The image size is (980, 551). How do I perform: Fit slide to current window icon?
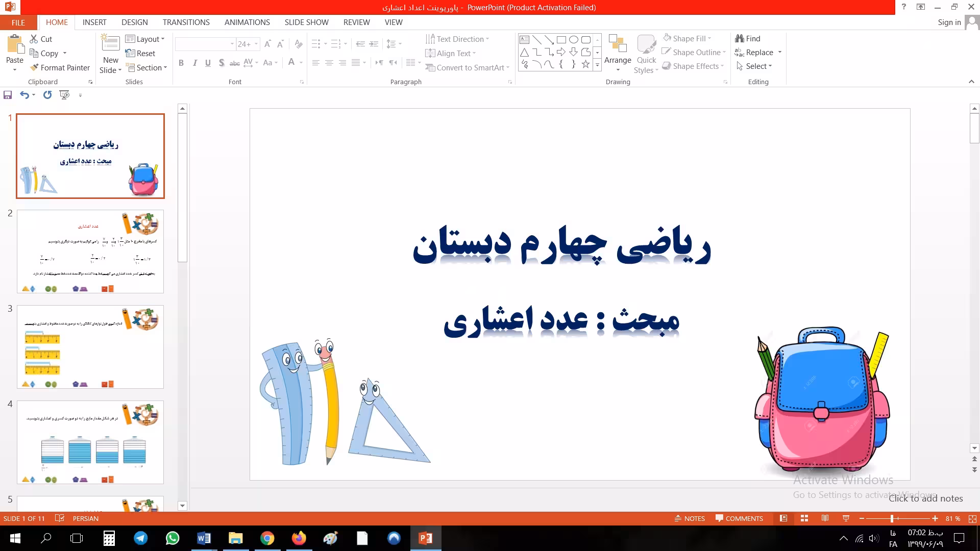pos(972,518)
